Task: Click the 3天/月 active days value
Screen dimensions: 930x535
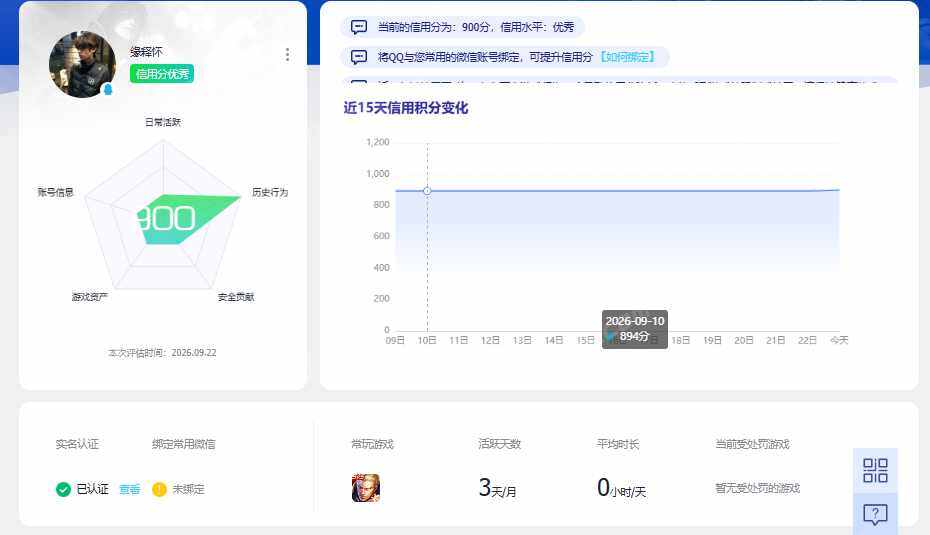Action: [497, 488]
